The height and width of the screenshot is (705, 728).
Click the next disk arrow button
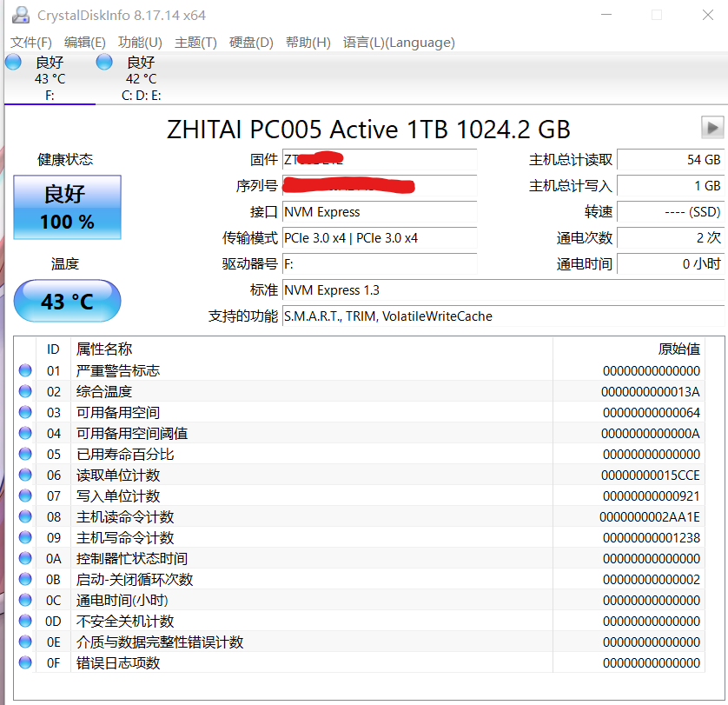712,127
